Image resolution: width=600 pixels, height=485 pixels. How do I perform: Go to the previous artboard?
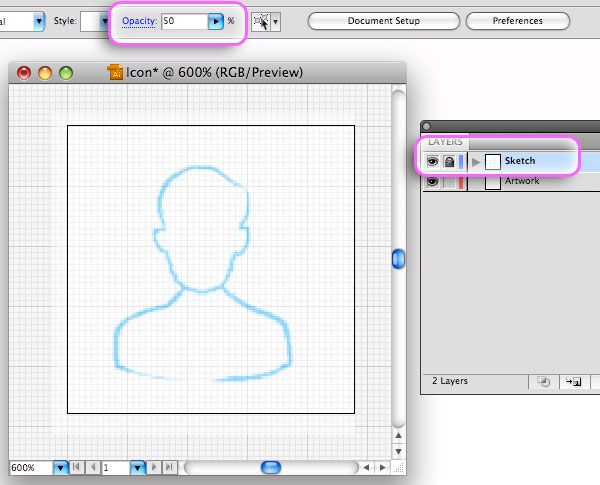click(x=92, y=467)
